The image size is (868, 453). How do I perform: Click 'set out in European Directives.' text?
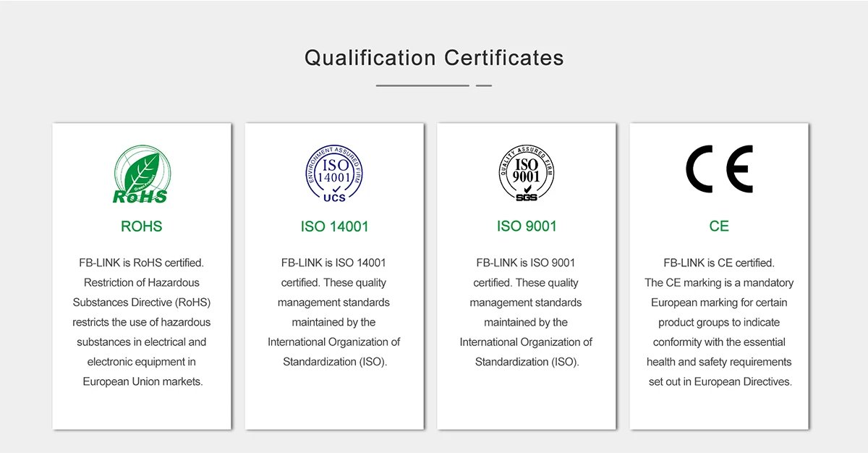(720, 381)
